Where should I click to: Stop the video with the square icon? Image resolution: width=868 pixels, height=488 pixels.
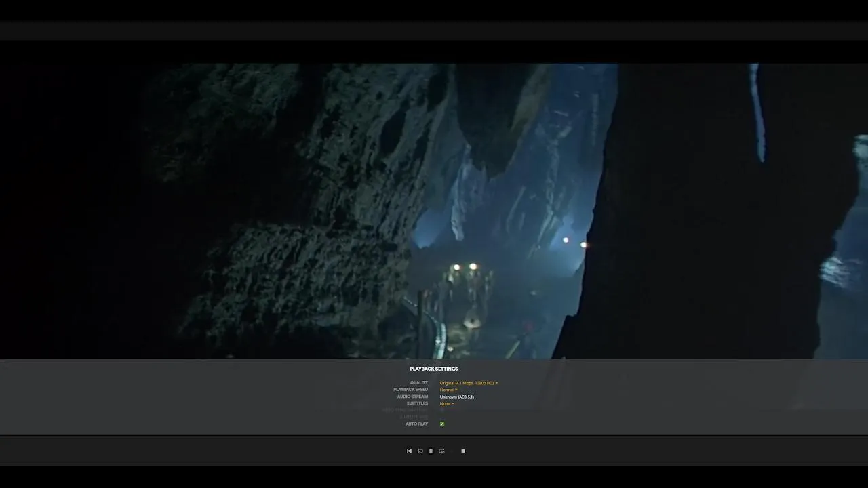[463, 451]
